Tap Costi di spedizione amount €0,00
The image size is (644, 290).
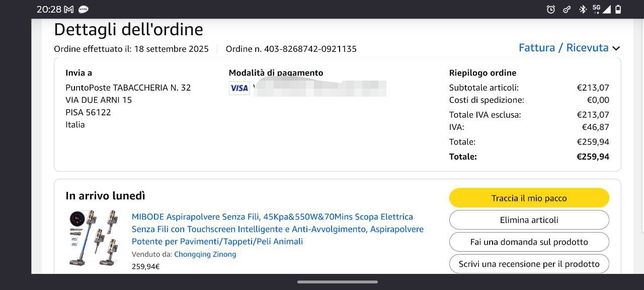point(598,100)
